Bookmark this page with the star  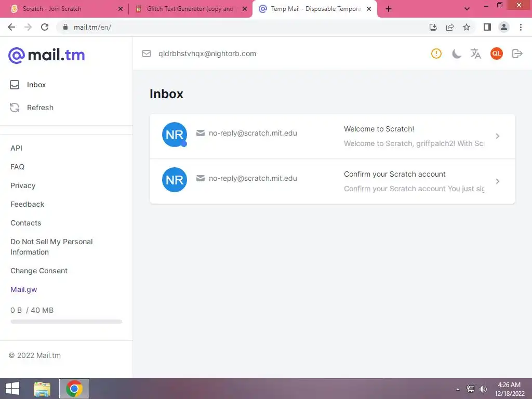(467, 27)
